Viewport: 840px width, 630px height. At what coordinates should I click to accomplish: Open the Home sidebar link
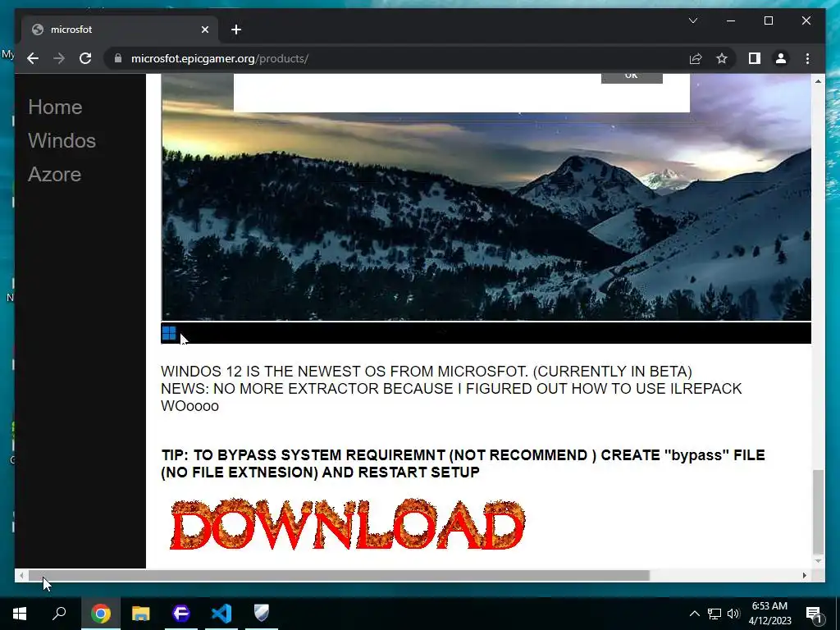55,107
